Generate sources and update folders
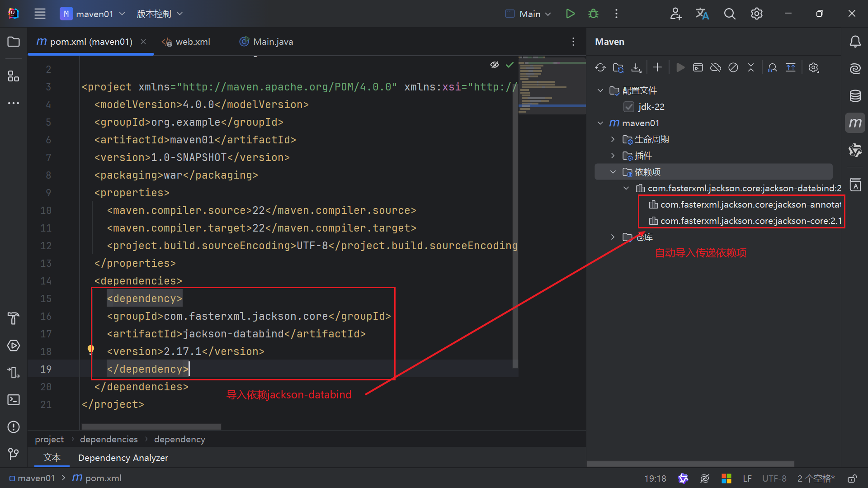 click(x=618, y=67)
